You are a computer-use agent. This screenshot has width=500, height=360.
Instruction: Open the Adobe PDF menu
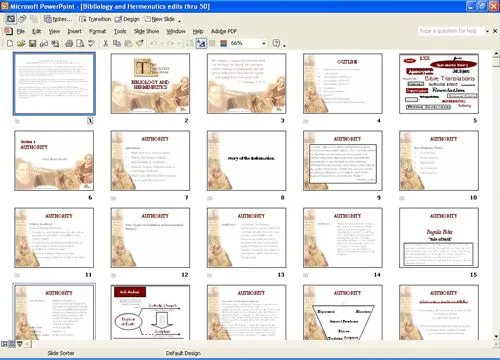(x=224, y=31)
